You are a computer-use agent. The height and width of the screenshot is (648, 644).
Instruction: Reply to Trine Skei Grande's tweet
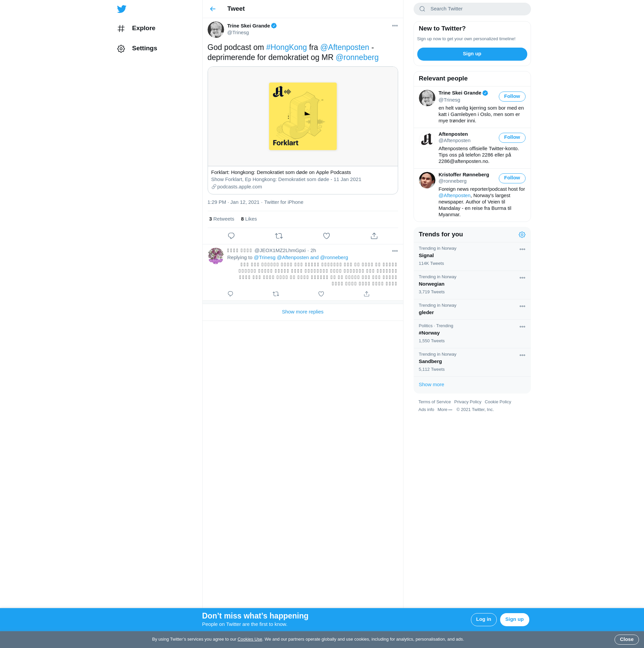(x=231, y=236)
